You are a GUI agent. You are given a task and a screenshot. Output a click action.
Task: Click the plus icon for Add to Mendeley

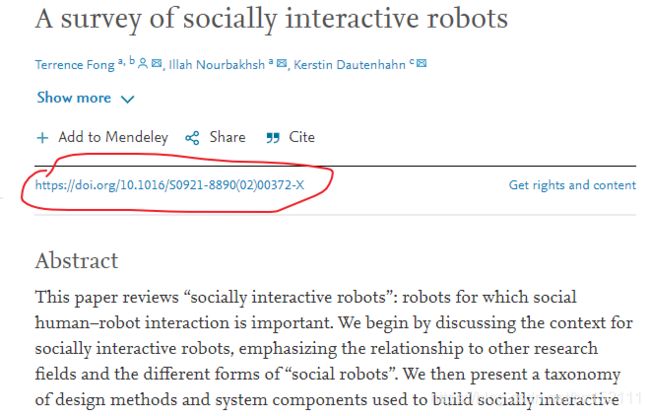coord(42,138)
